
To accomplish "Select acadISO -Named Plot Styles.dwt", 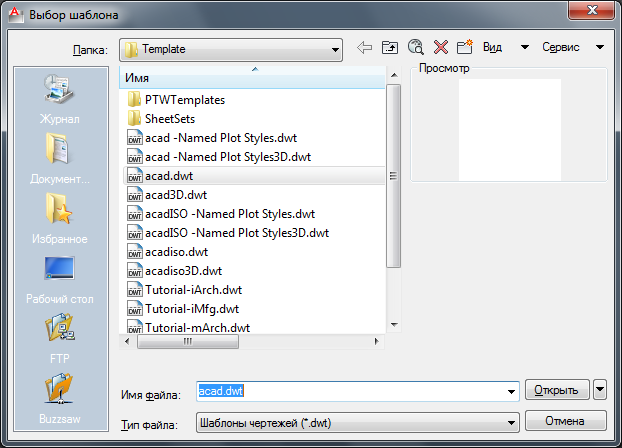I will (x=221, y=214).
